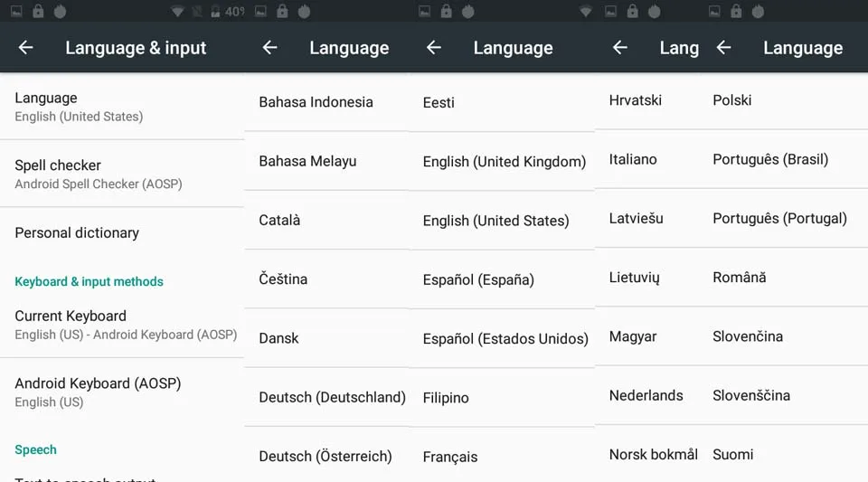Choose English (United Kingdom)
The image size is (868, 482).
(x=502, y=162)
